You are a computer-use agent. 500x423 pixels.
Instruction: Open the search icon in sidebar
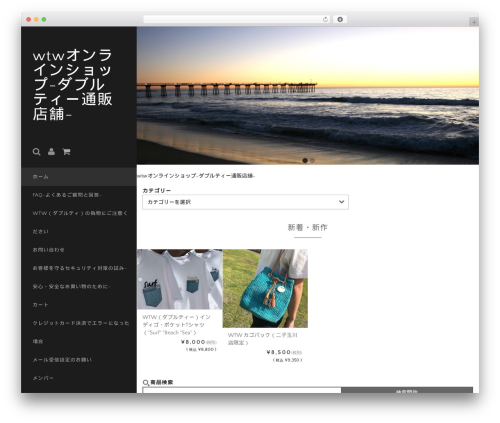(36, 152)
